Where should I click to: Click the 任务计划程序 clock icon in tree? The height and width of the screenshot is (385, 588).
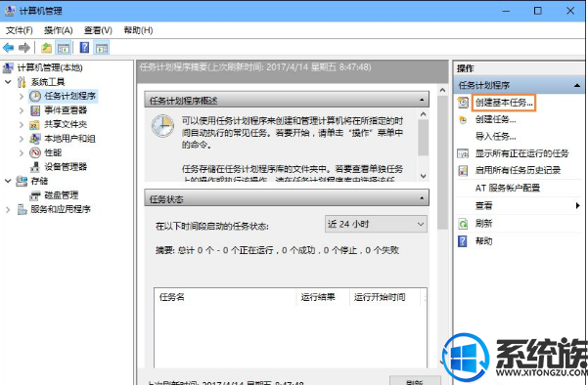click(x=35, y=96)
